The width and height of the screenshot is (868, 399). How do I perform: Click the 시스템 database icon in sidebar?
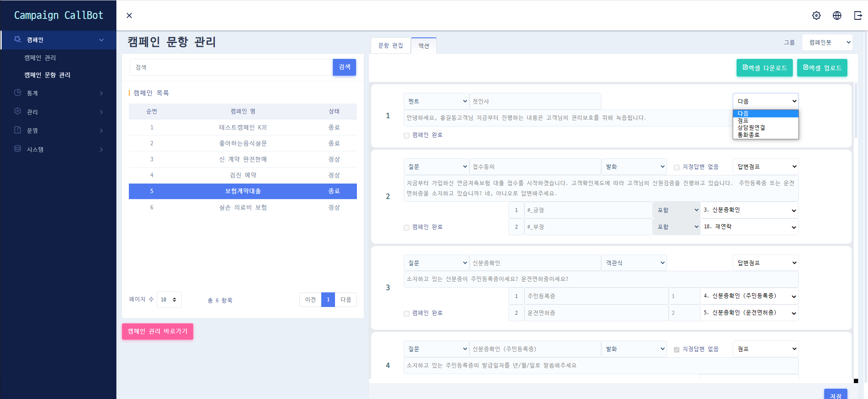(x=18, y=149)
